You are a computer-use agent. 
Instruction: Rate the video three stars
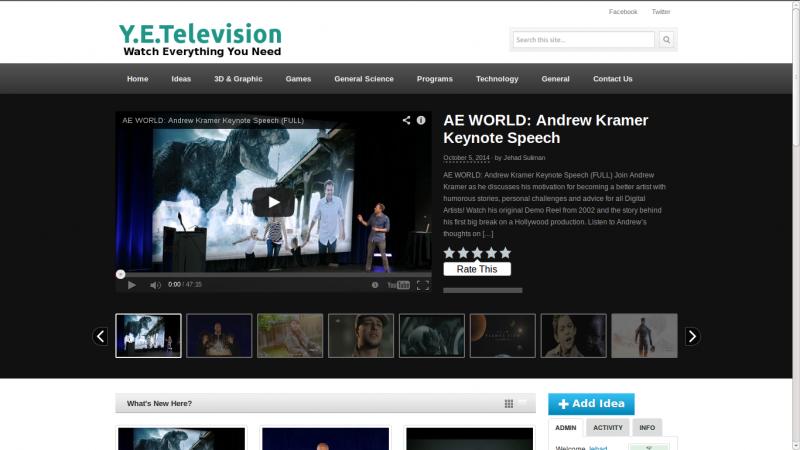pos(477,253)
